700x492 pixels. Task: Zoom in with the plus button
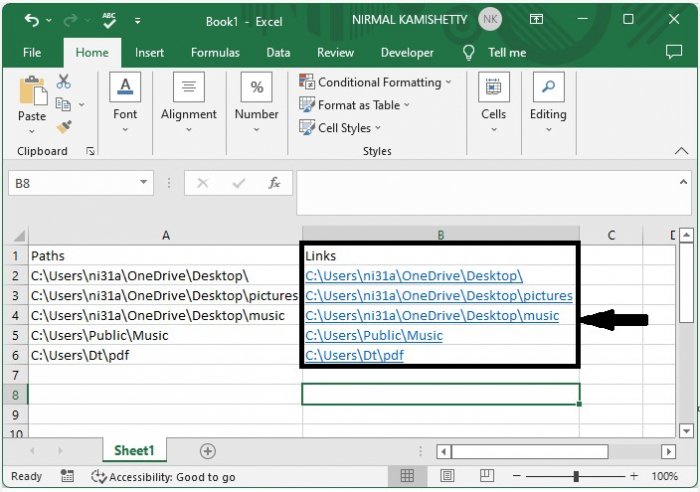click(634, 476)
